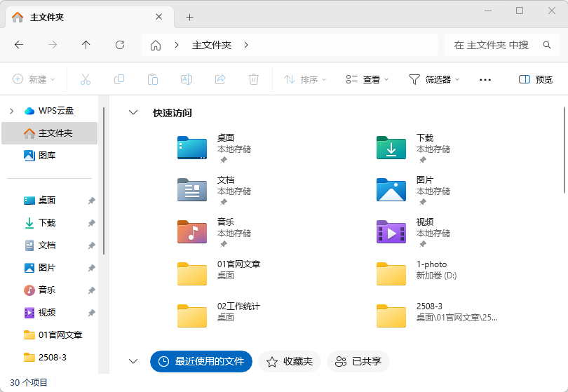This screenshot has height=392, width=568.
Task: Switch to the 已共享 tab
Action: tap(358, 361)
